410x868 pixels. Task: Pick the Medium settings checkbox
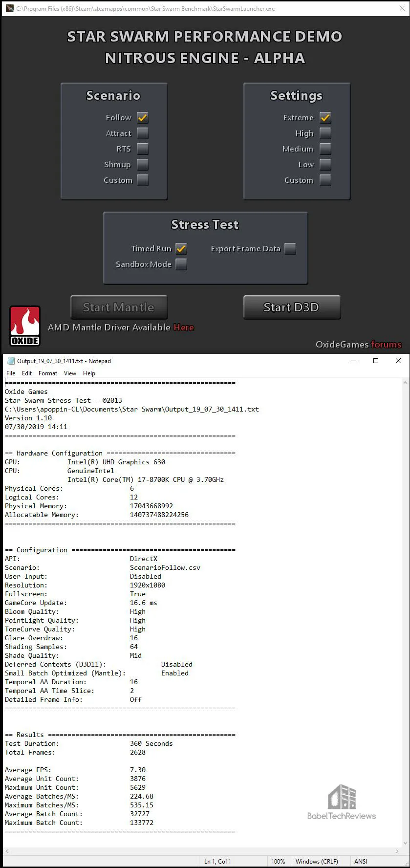(x=325, y=149)
